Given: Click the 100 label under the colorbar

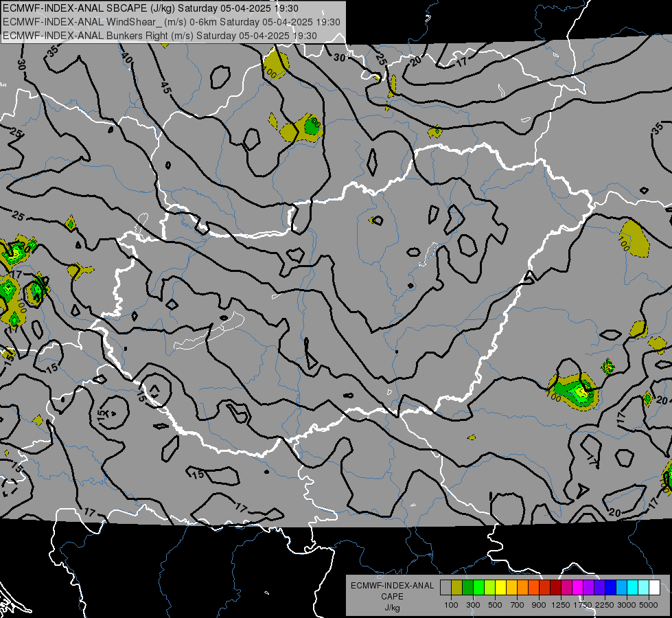Looking at the screenshot, I should coord(451,605).
